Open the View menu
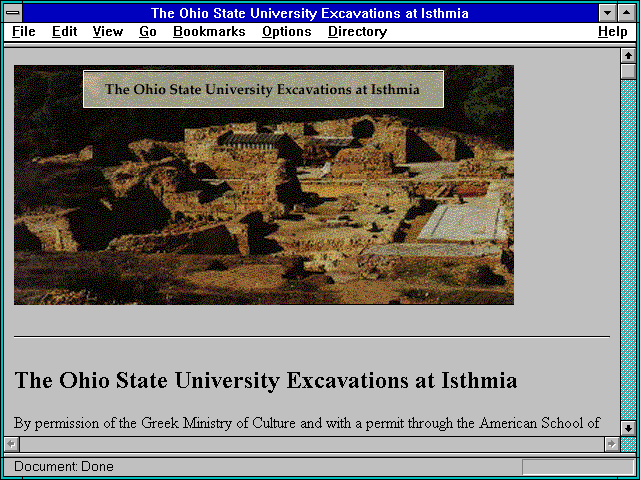Viewport: 640px width, 480px height. [108, 32]
